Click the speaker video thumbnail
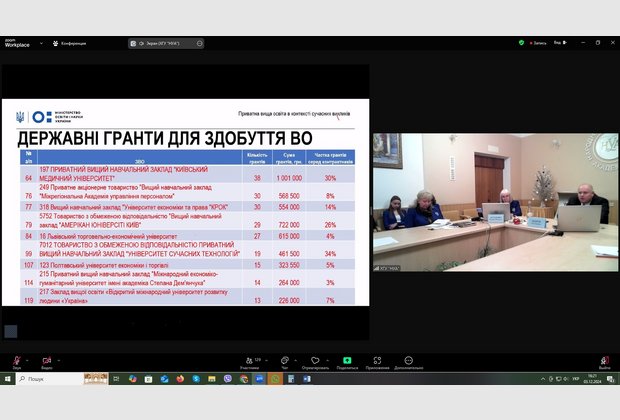Screen dimensions: 620x420 click(x=496, y=202)
